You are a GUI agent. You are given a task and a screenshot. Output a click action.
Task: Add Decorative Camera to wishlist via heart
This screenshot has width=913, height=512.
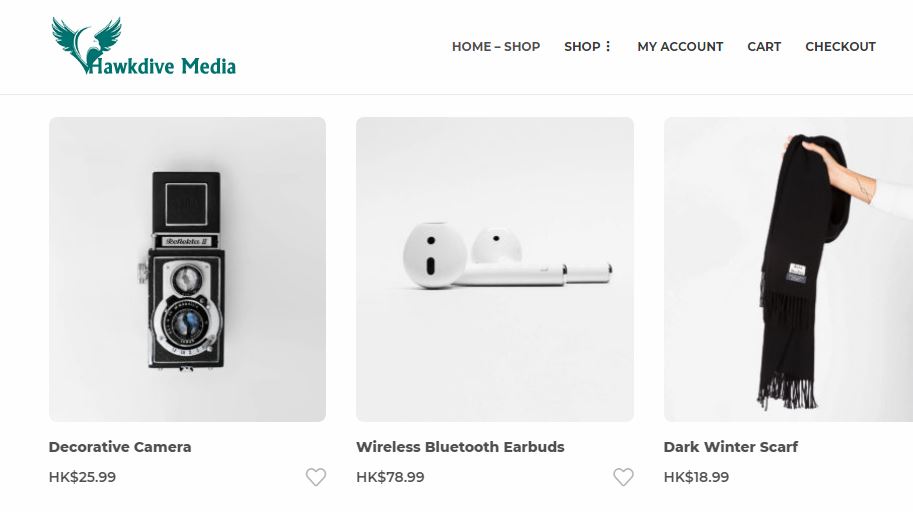[x=316, y=477]
